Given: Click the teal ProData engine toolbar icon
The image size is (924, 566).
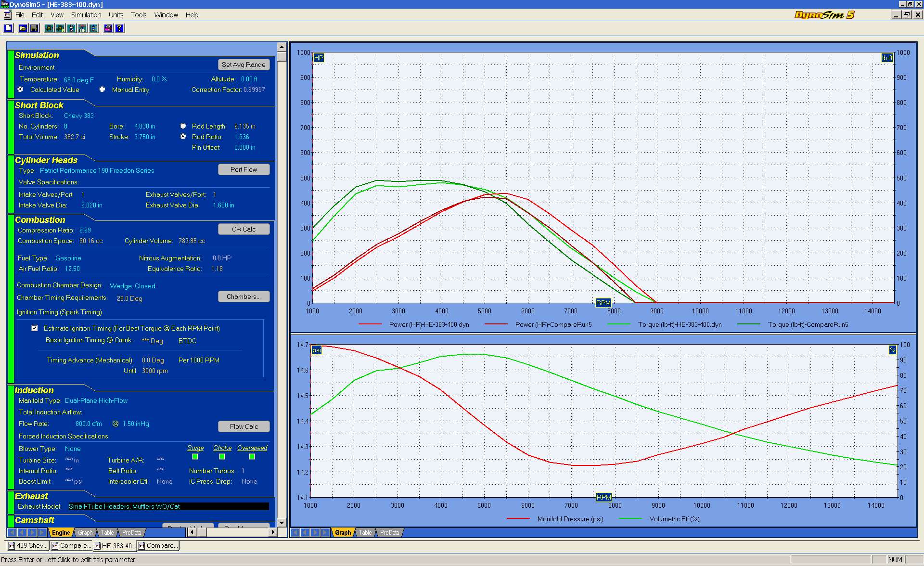Looking at the screenshot, I should point(60,28).
